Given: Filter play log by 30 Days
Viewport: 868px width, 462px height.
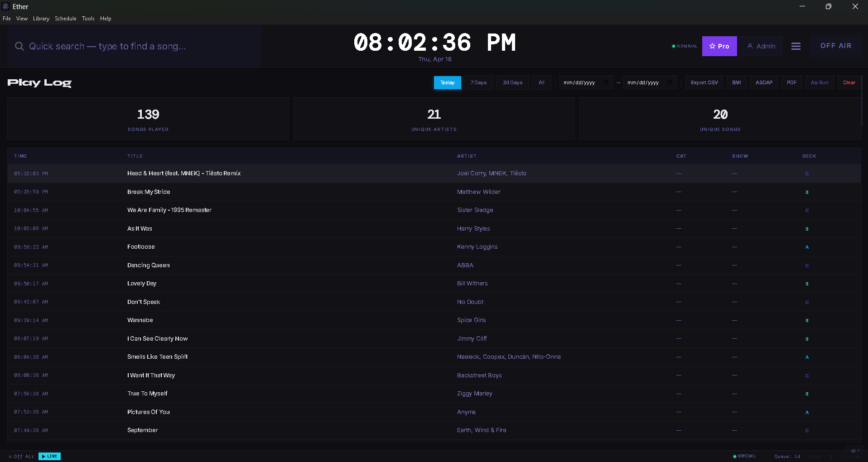Looking at the screenshot, I should coord(512,83).
